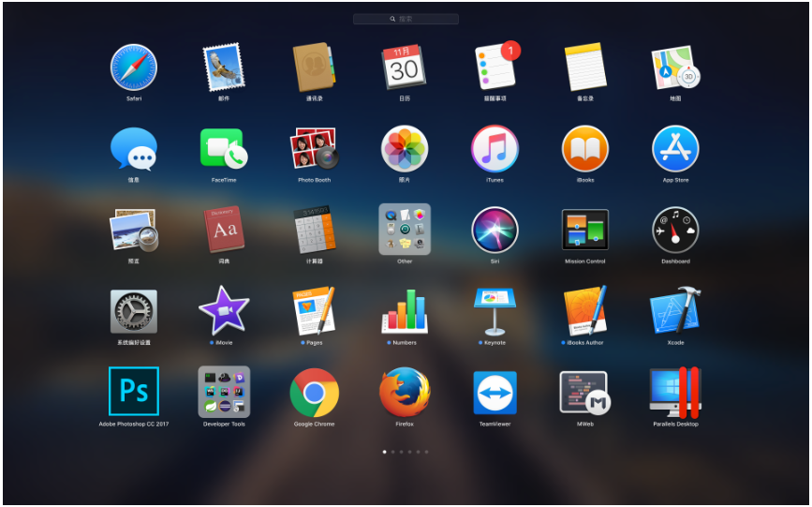Launch the Calculator app icon

(x=314, y=230)
